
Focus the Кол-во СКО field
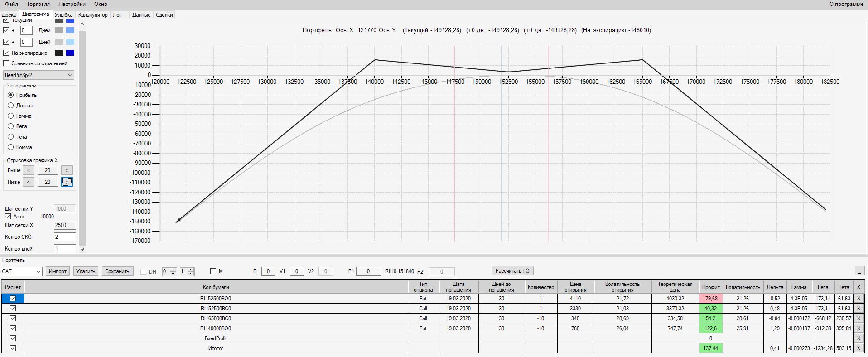tap(65, 237)
